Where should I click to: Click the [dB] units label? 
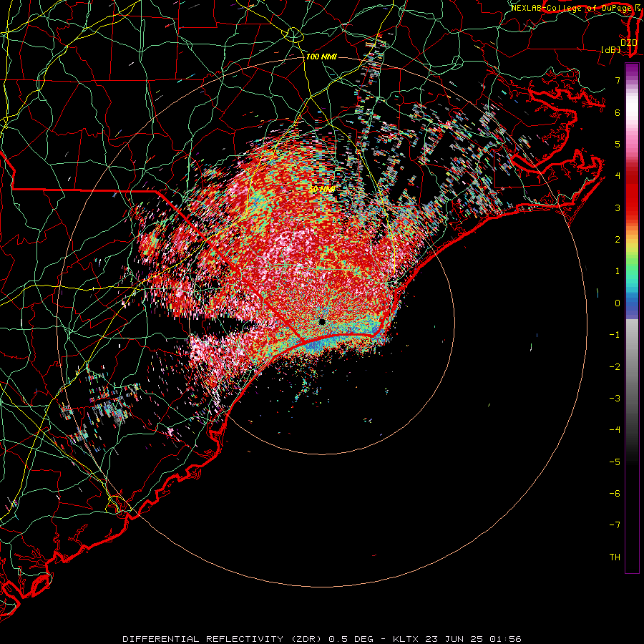[x=611, y=49]
